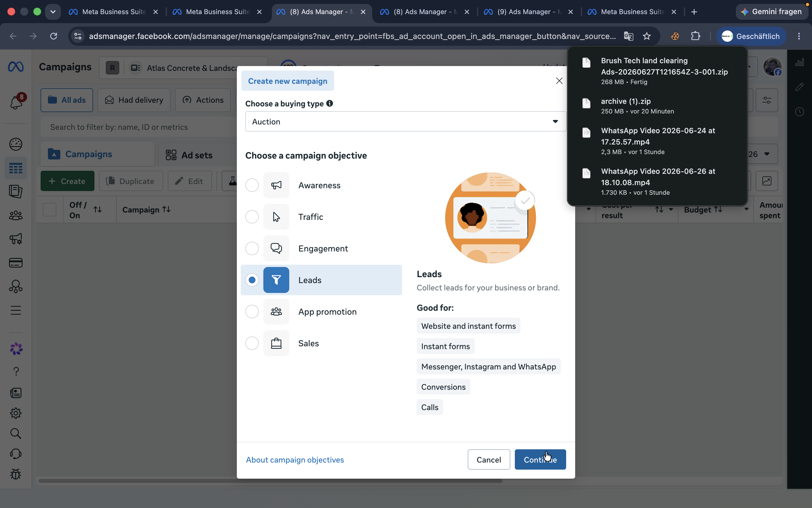Image resolution: width=812 pixels, height=508 pixels.
Task: Bookmark page with star icon
Action: [x=647, y=36]
